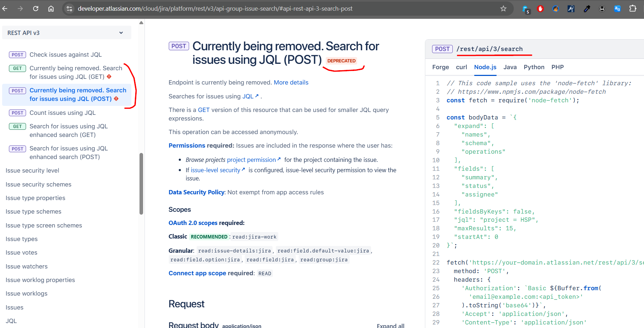Go to the browser home page

coord(51,9)
